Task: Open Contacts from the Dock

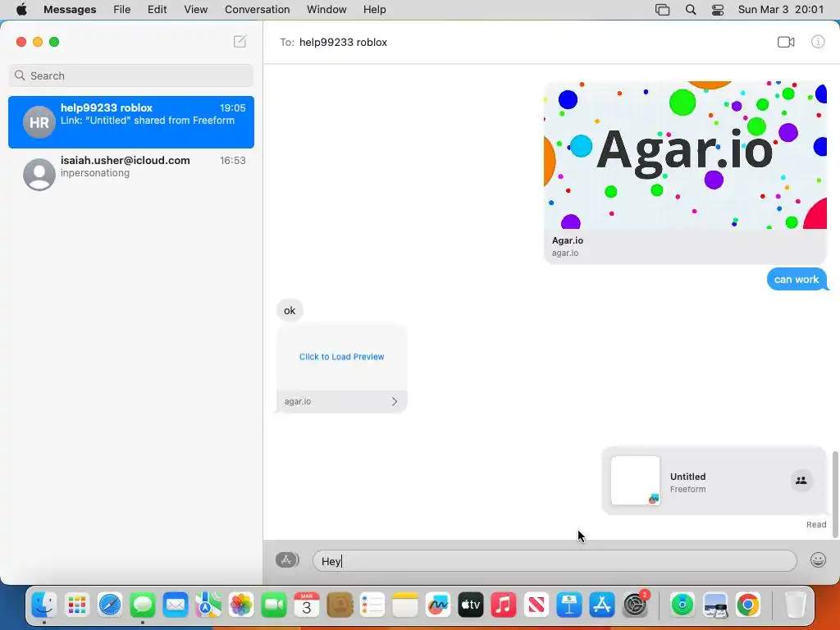Action: (340, 605)
